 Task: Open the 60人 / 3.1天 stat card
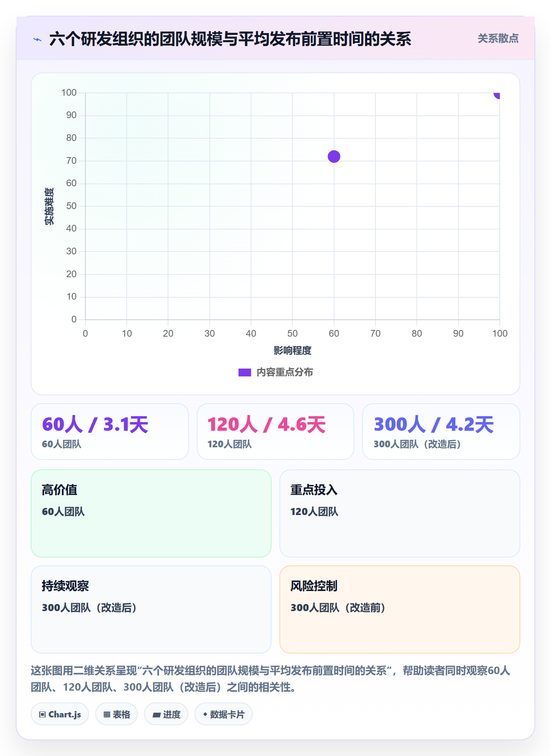tap(110, 432)
